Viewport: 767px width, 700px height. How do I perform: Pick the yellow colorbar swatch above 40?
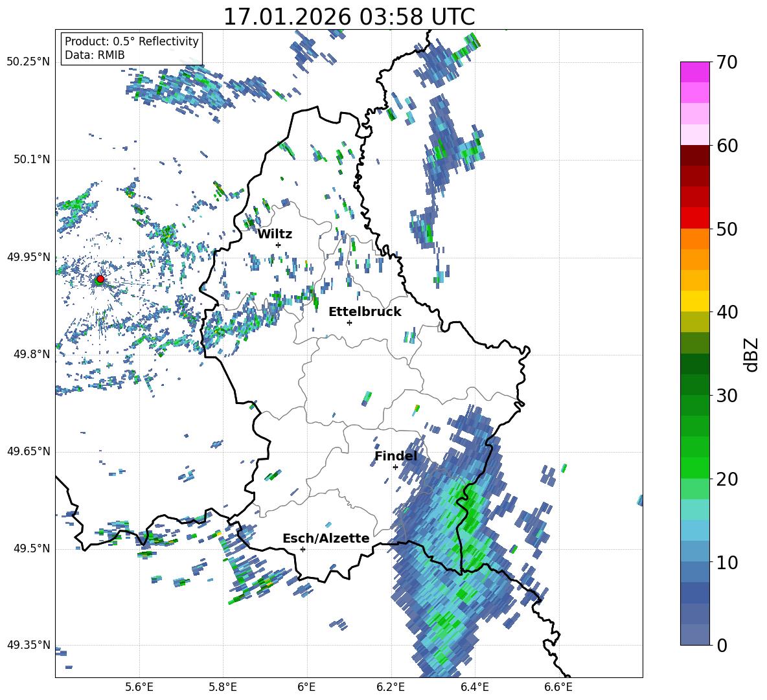(694, 301)
